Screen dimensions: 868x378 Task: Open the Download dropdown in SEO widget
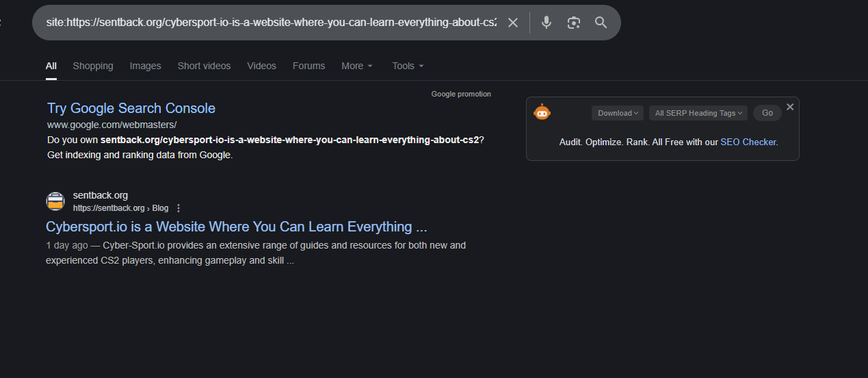618,113
